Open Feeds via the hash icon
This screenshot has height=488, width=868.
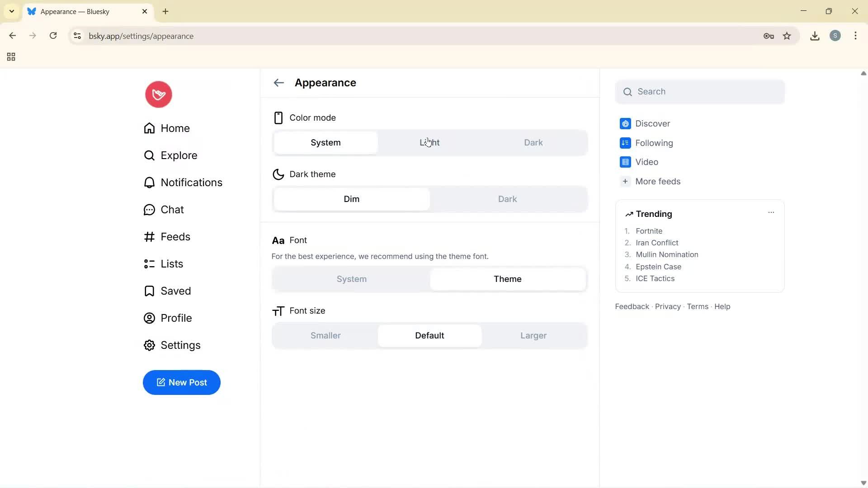149,237
